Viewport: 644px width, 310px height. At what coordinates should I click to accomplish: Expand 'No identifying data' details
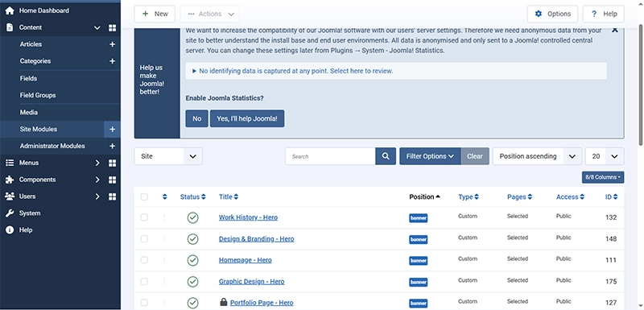tap(396, 71)
